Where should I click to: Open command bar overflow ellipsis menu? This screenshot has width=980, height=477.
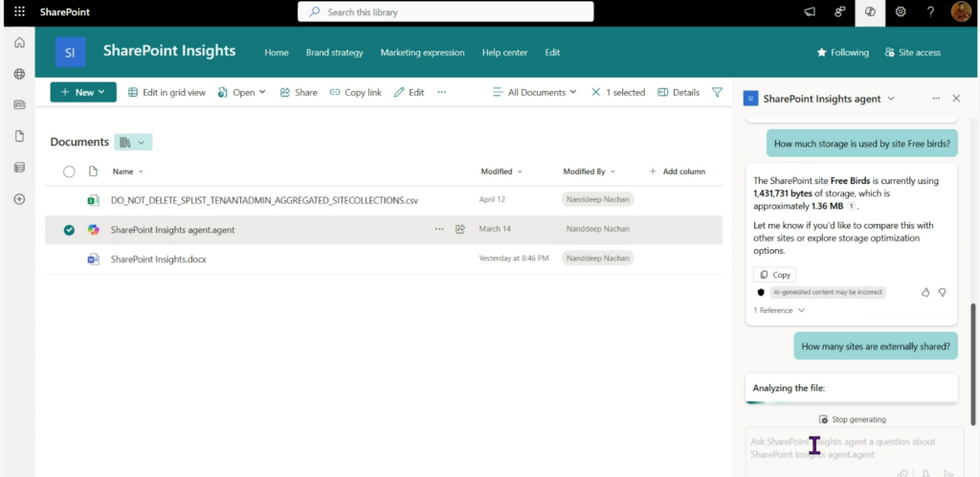(x=442, y=92)
